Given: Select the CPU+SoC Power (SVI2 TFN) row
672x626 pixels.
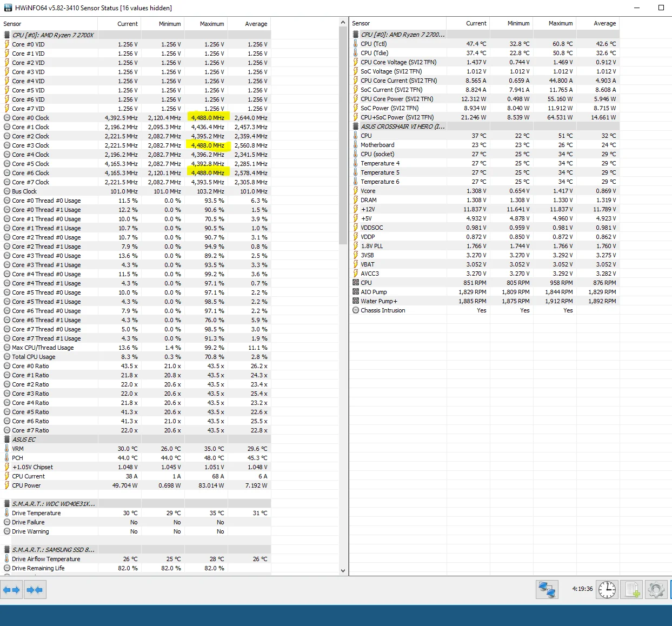Looking at the screenshot, I should 484,117.
